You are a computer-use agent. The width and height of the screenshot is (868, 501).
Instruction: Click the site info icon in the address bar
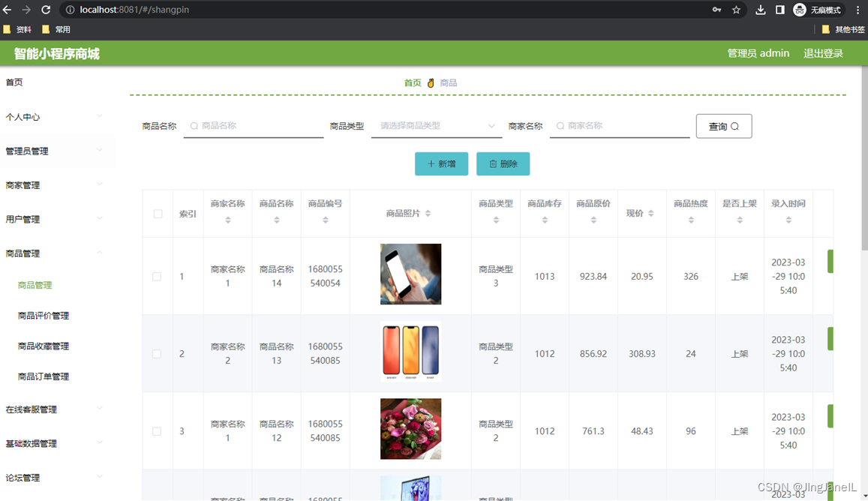(x=71, y=10)
